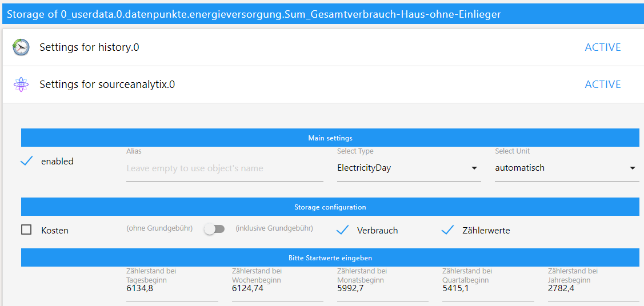Enable the Kosten checkbox
Screen dimensions: 644x306
[x=26, y=230]
